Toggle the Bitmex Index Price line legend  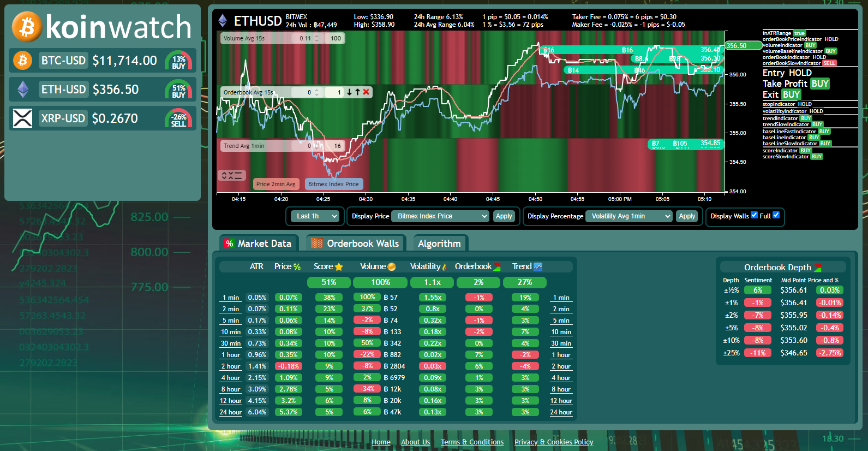tap(333, 184)
